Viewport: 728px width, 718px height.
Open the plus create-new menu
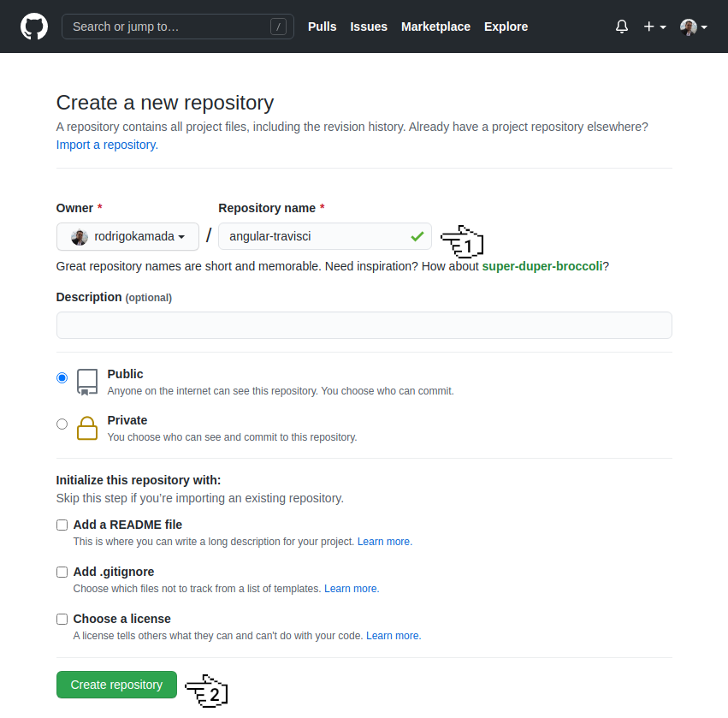point(654,27)
